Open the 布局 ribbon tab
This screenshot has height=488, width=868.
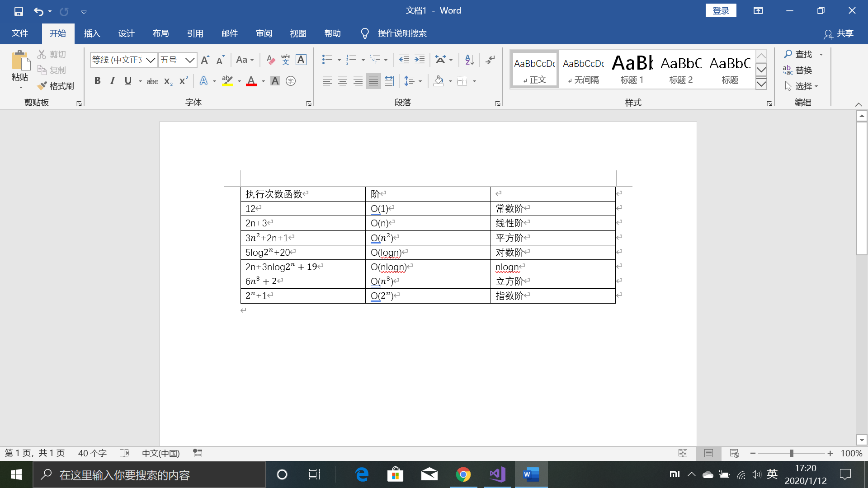coord(160,33)
